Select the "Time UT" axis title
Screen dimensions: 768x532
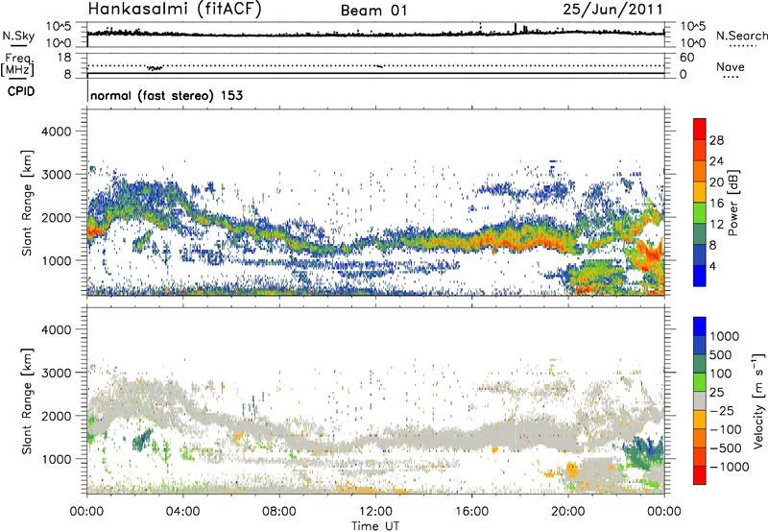(375, 526)
